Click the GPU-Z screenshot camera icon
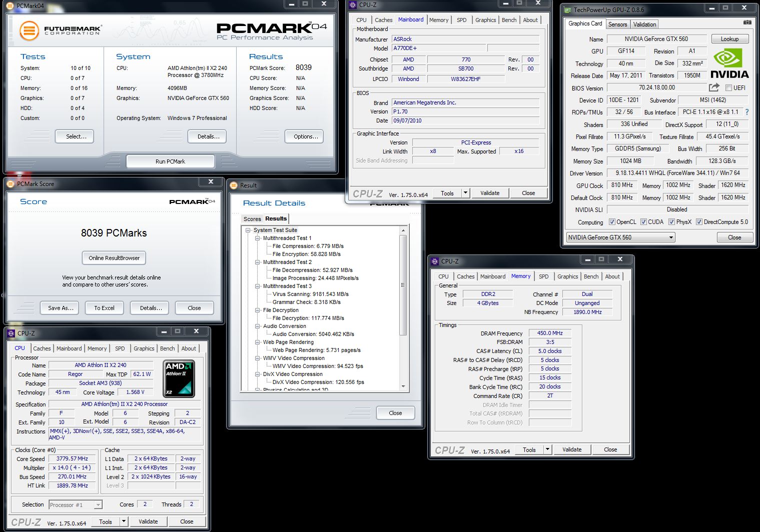Screen dimensions: 760x532 [747, 22]
